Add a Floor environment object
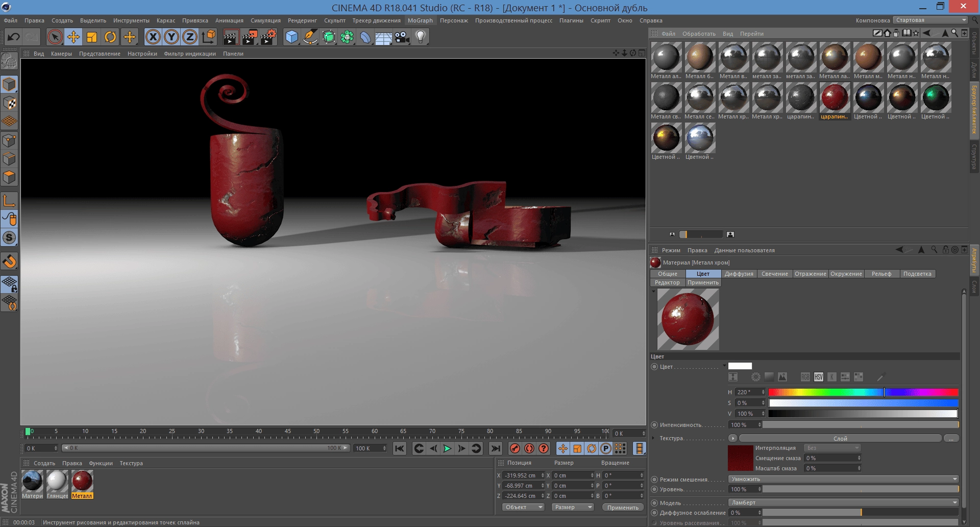This screenshot has width=980, height=527. 384,37
